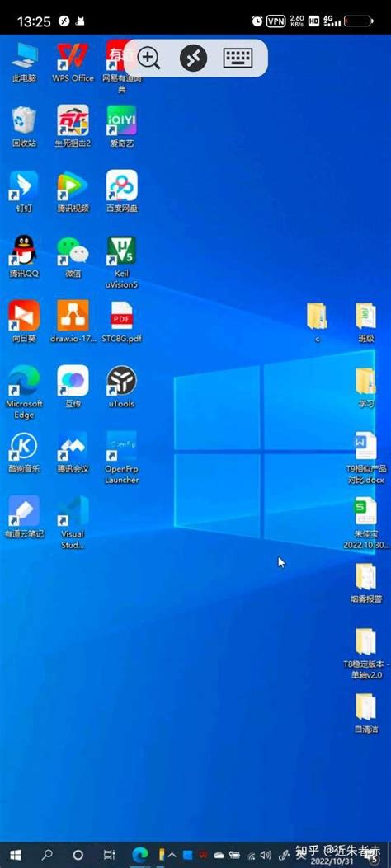Viewport: 391px width, 868px height.
Task: Expand hidden system tray icons chevron
Action: [x=172, y=856]
